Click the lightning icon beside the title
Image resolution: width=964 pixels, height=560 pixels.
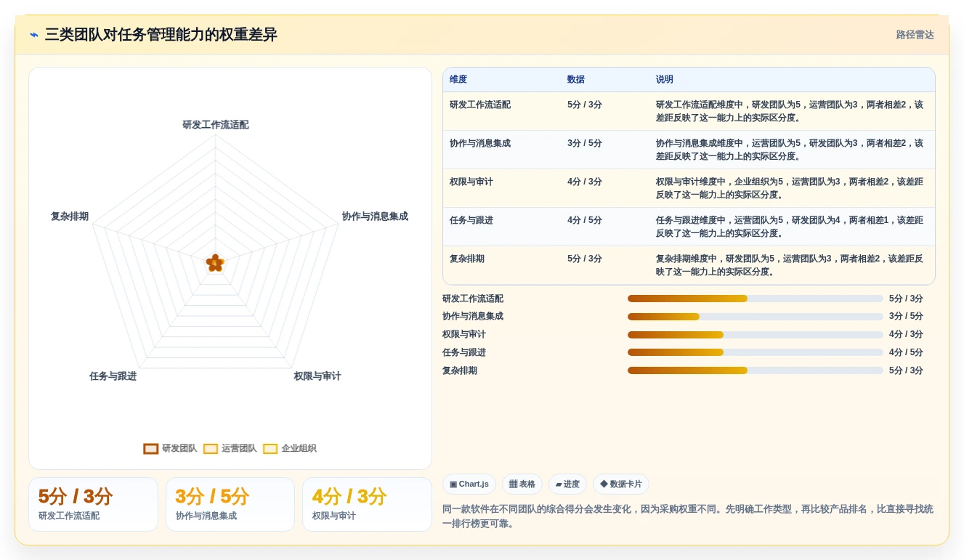(x=34, y=35)
